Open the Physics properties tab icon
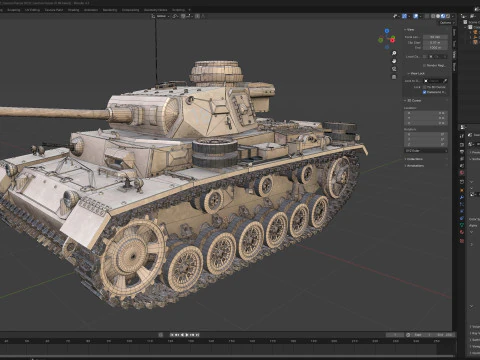480x360 pixels. point(462,211)
